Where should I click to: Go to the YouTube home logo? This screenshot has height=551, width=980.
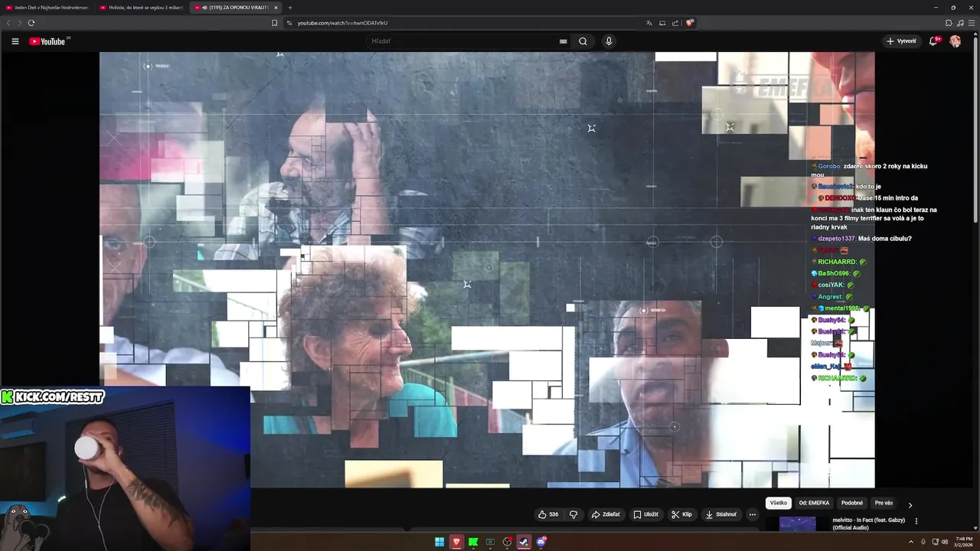coord(48,41)
